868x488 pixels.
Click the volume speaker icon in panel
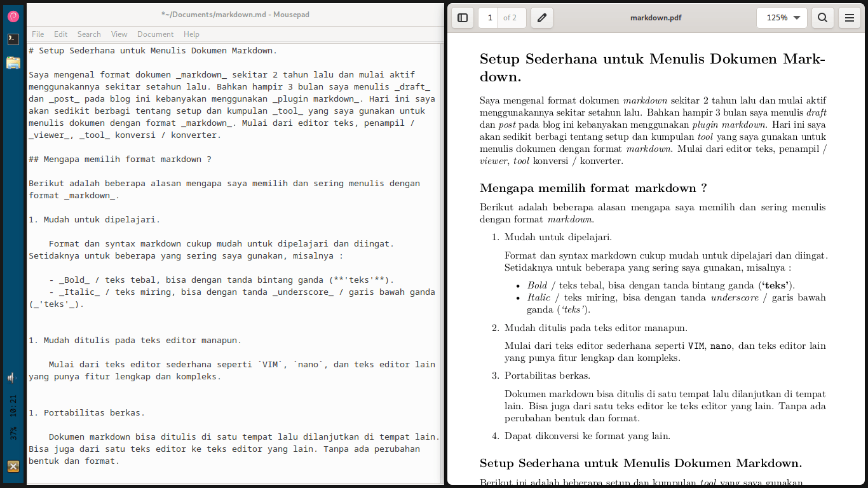pos(12,378)
